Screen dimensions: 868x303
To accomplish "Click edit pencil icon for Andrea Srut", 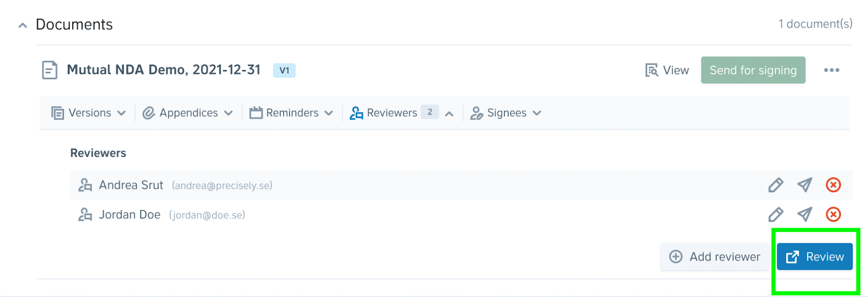I will (776, 185).
